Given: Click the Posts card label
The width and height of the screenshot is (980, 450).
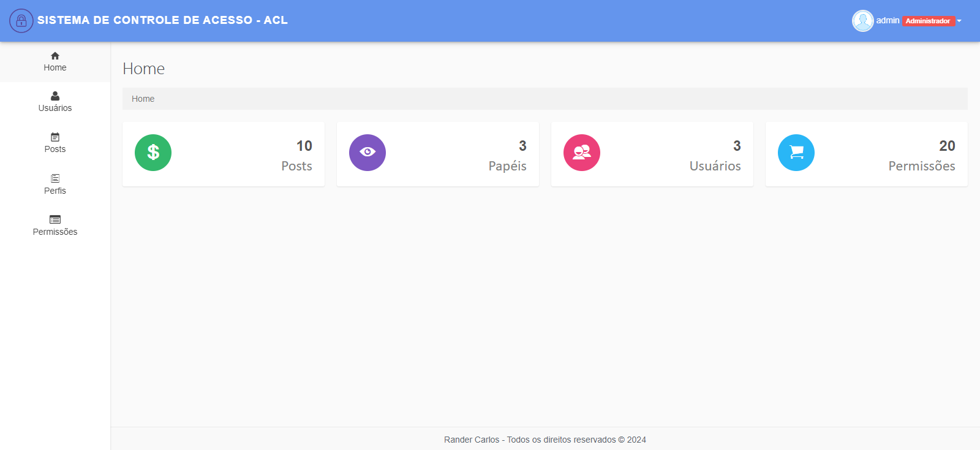Looking at the screenshot, I should [x=296, y=166].
